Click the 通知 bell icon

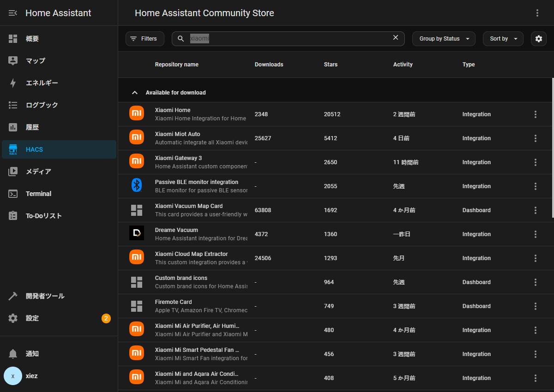click(x=13, y=354)
